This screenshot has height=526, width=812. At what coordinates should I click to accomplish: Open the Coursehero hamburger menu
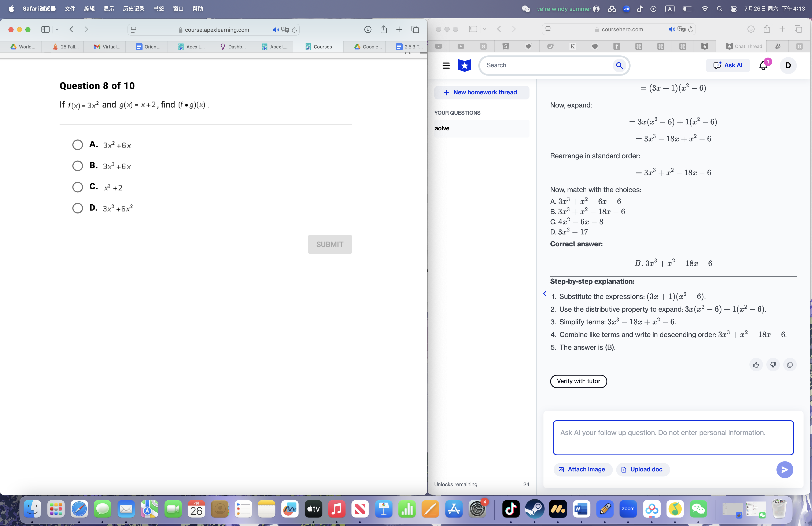(446, 66)
